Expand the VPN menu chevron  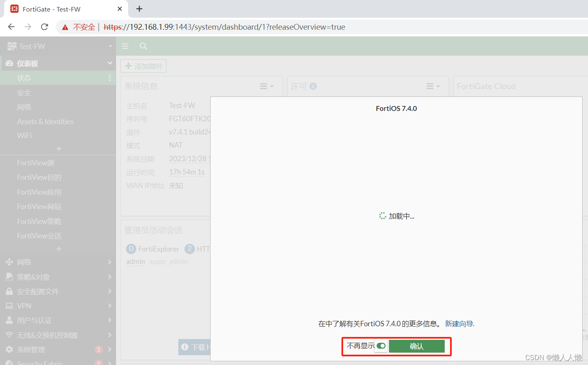pos(110,306)
